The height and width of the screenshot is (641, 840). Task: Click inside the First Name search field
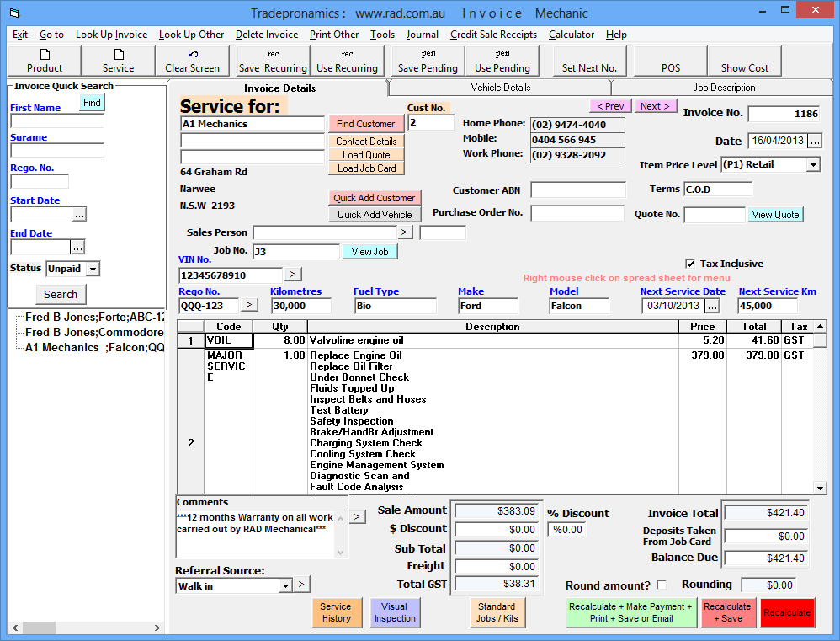click(59, 120)
